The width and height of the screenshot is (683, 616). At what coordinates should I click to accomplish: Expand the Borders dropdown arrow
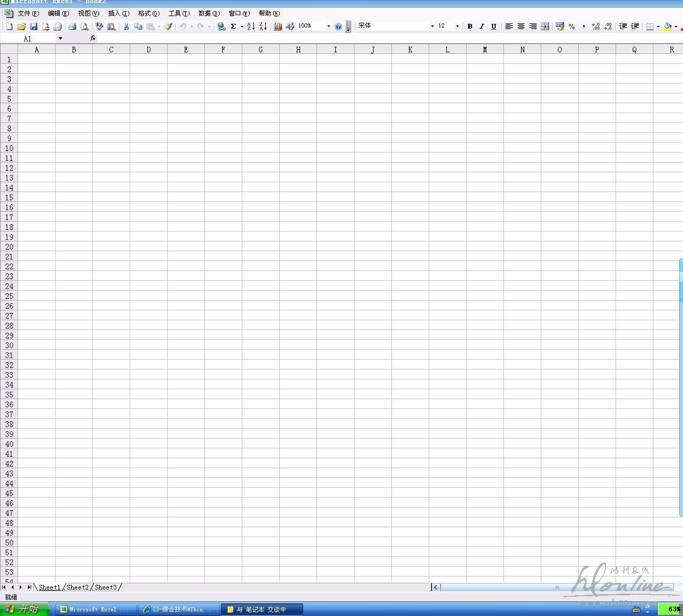point(658,26)
